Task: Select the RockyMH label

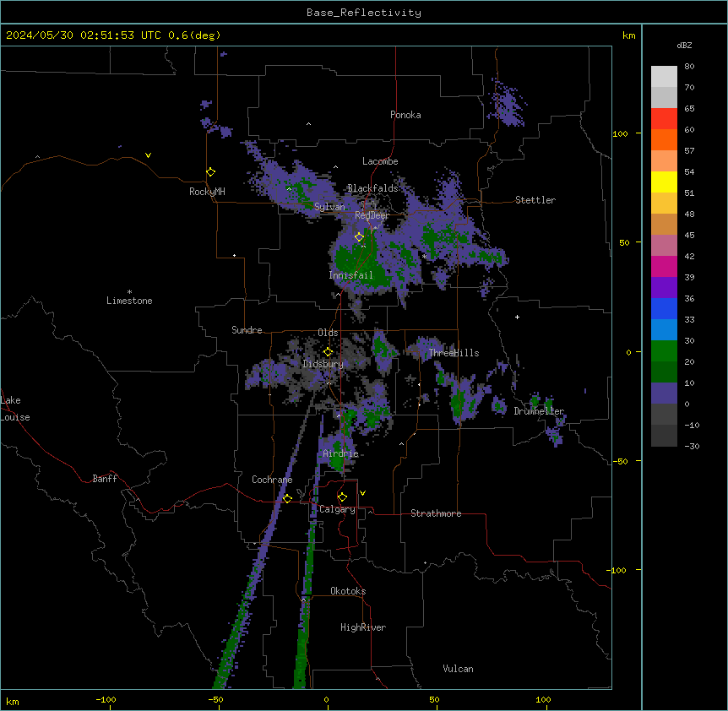Action: click(207, 192)
